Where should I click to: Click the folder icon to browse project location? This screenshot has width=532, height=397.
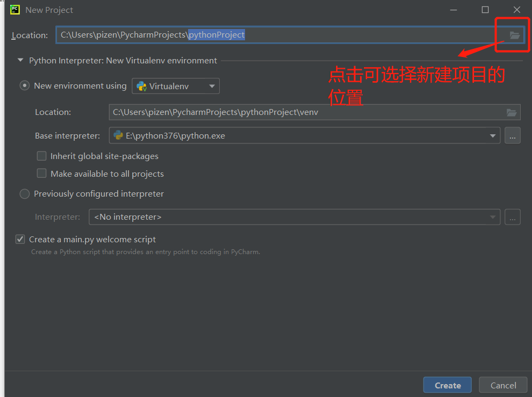pos(515,35)
